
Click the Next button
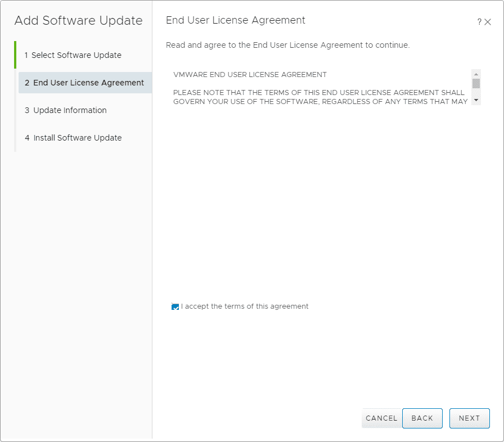(x=469, y=418)
